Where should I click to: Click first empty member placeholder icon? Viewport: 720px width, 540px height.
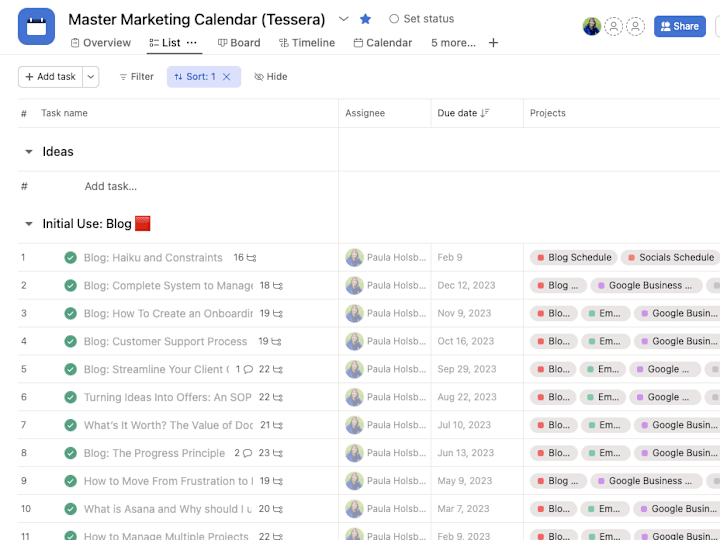[613, 26]
